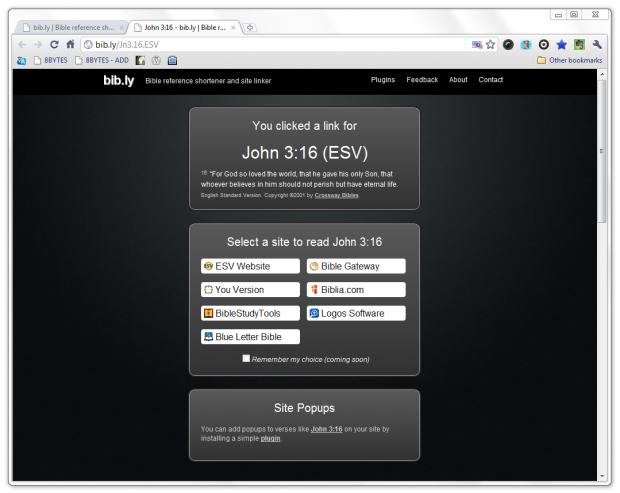Click the John 3:16 (ESV) heading
620x493 pixels.
(305, 153)
